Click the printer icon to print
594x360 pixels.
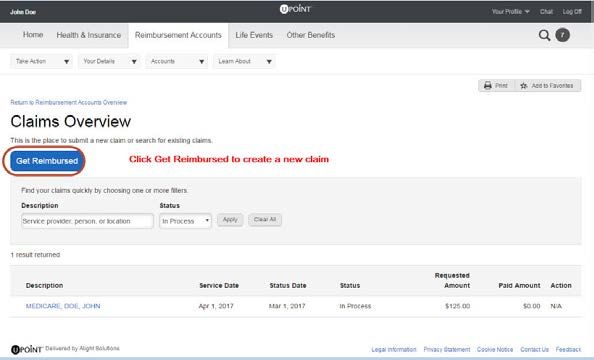pyautogui.click(x=488, y=86)
